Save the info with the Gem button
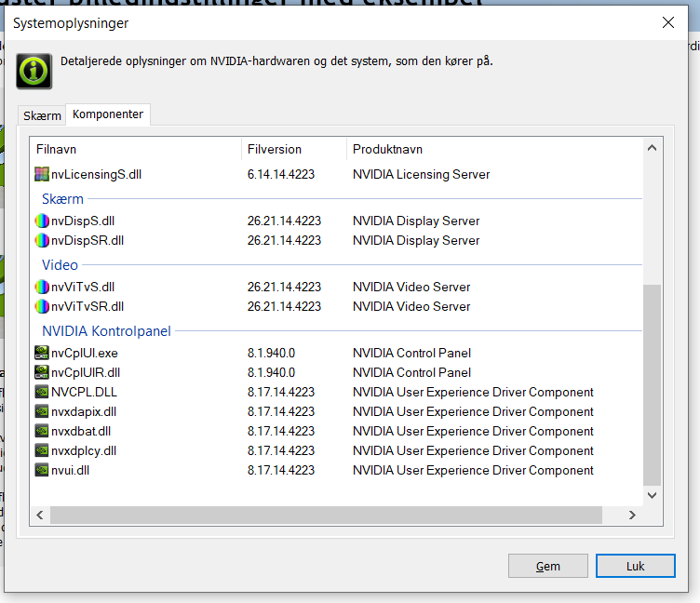Viewport: 700px width, 603px height. (547, 566)
